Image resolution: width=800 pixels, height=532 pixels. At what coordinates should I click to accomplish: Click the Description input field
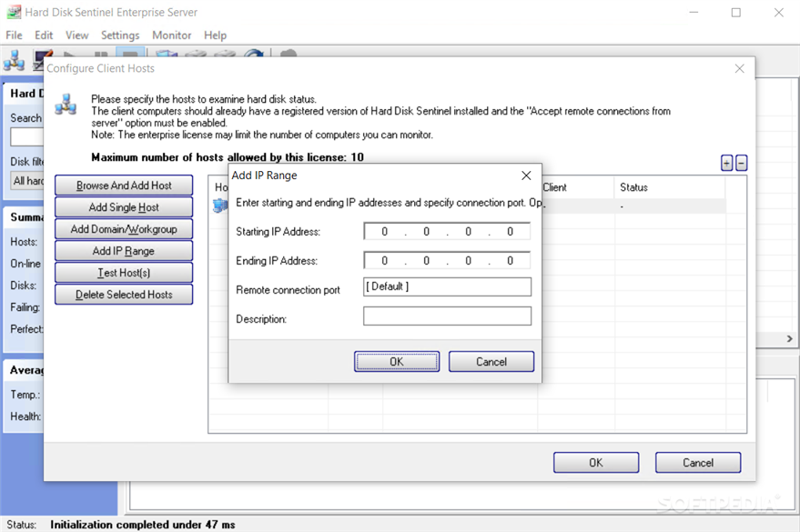447,316
